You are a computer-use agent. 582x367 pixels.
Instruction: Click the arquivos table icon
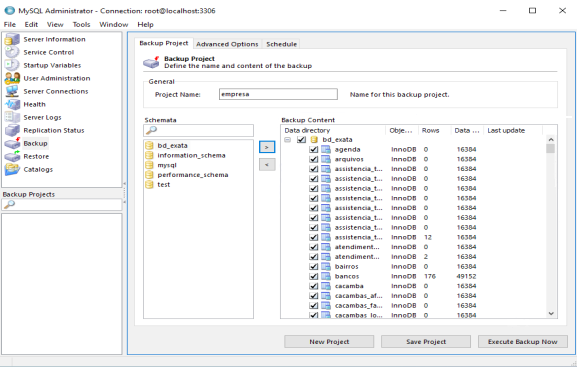click(x=326, y=159)
